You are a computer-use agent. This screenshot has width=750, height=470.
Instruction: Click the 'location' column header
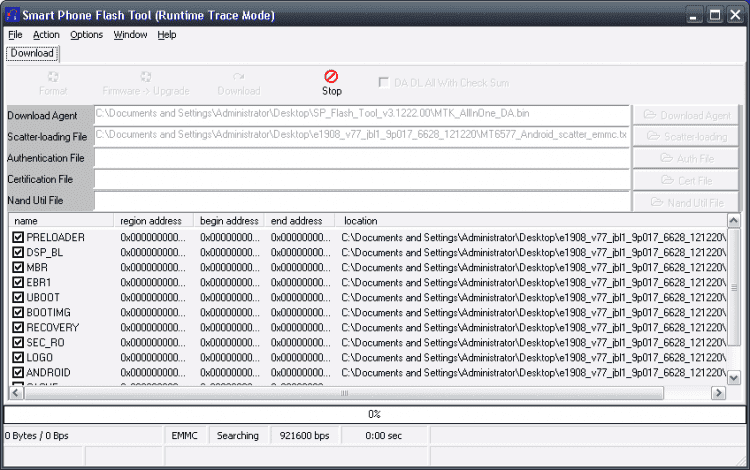(x=531, y=221)
